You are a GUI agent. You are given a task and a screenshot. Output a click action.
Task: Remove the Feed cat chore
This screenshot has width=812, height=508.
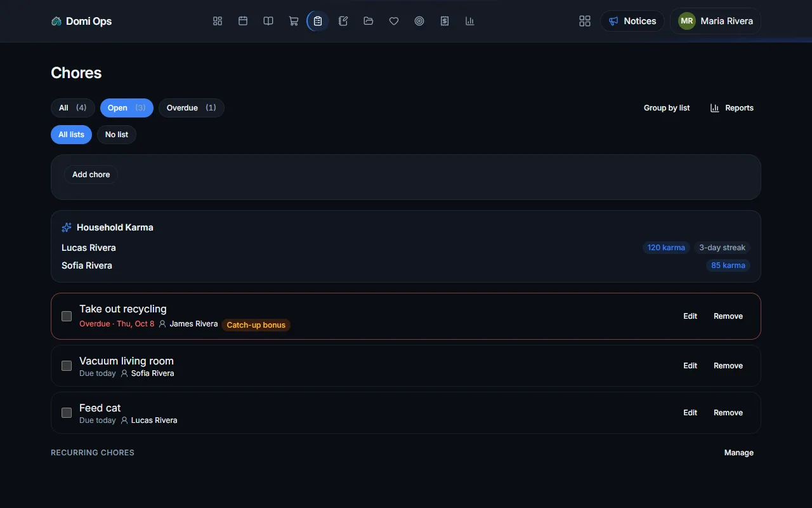pyautogui.click(x=728, y=413)
